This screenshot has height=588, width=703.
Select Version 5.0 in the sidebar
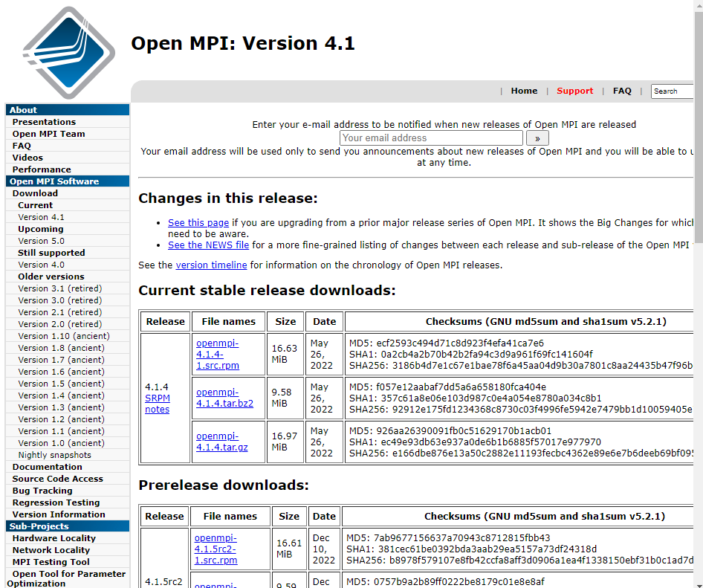pos(41,241)
